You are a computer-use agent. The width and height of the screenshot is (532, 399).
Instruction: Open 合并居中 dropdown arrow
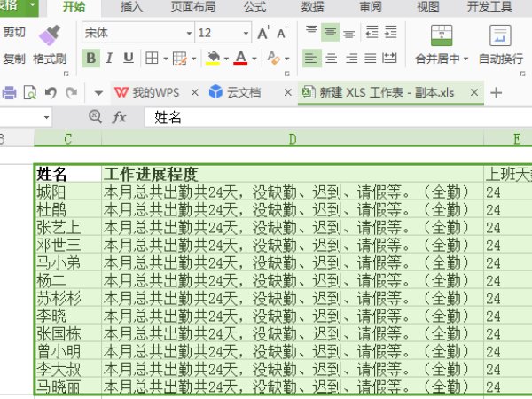(465, 59)
